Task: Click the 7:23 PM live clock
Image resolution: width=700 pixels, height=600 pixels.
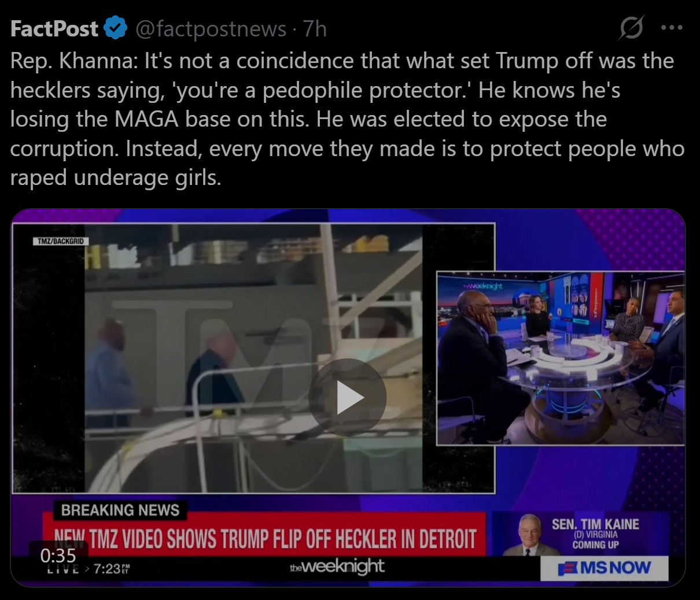Action: tap(112, 569)
